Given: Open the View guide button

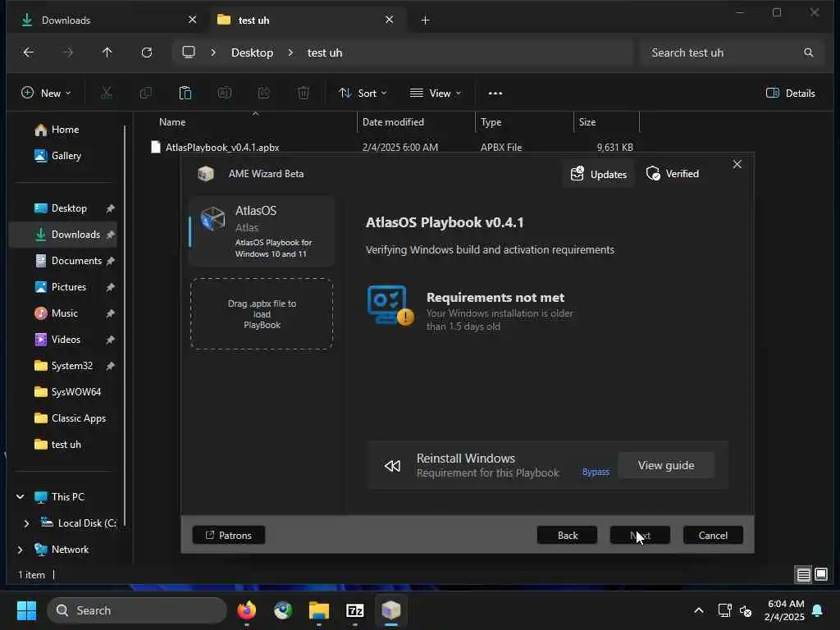Looking at the screenshot, I should coord(666,466).
